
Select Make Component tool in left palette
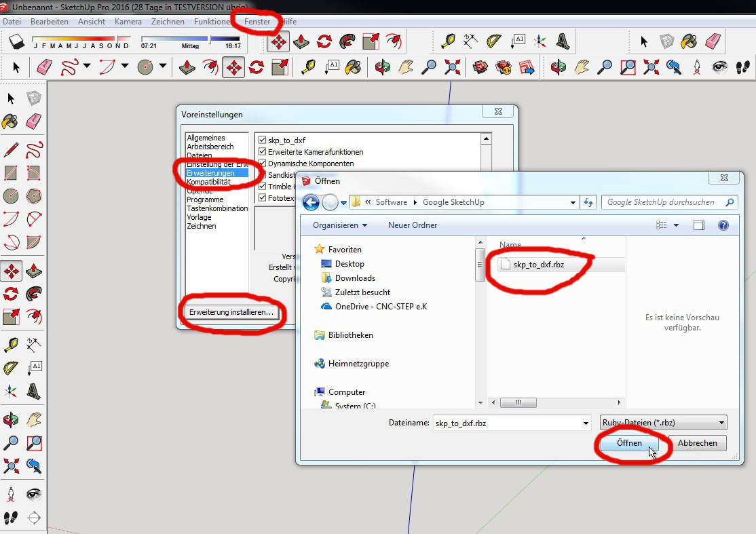coord(34,99)
